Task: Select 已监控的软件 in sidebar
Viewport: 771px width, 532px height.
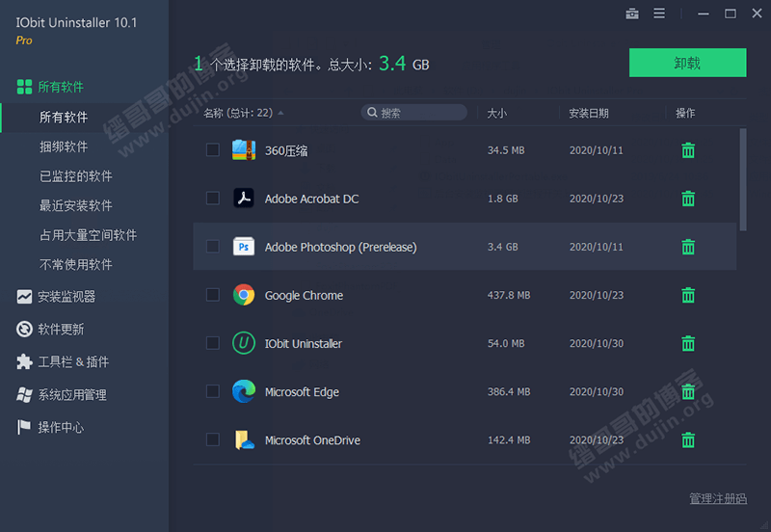Action: 76,176
